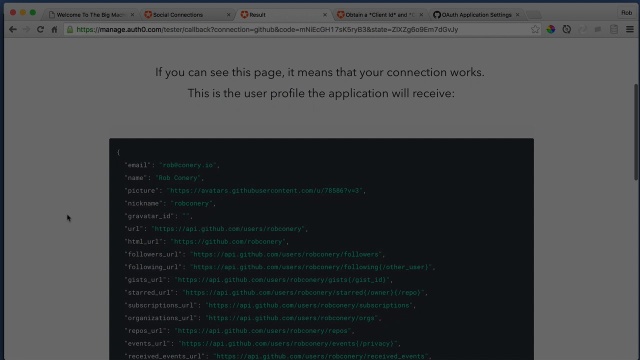The width and height of the screenshot is (640, 360).
Task: Click the browser forward arrow
Action: click(26, 29)
